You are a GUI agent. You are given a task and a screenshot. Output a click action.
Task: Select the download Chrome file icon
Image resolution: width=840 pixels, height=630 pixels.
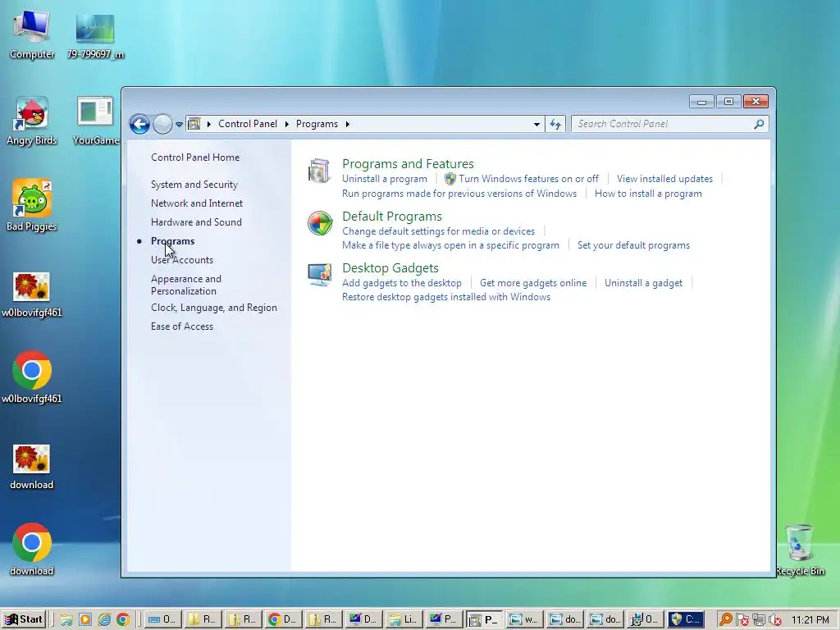pyautogui.click(x=32, y=549)
